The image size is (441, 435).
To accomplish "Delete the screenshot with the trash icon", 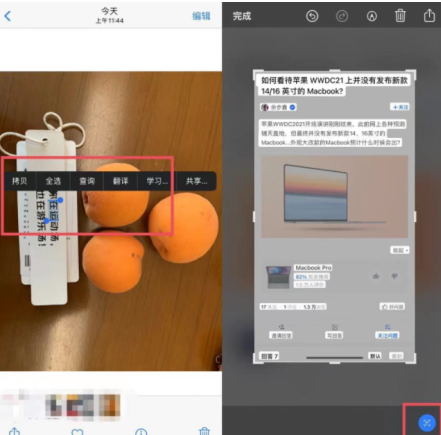I will (x=400, y=15).
